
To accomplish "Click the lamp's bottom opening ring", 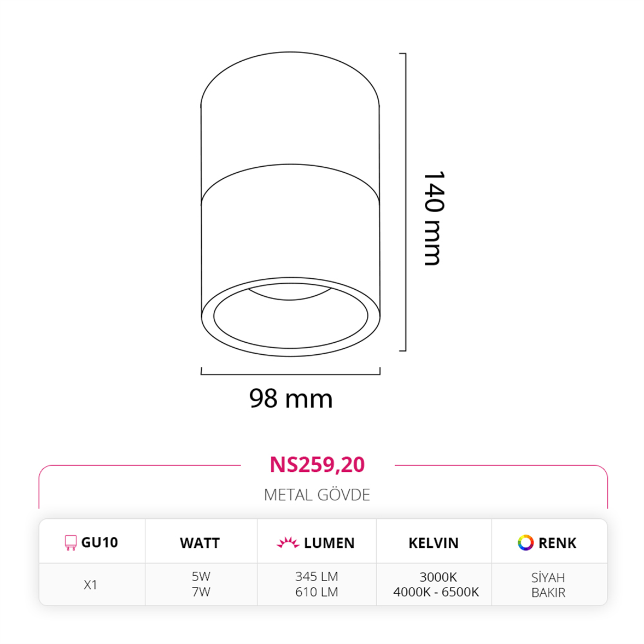I will [x=290, y=316].
